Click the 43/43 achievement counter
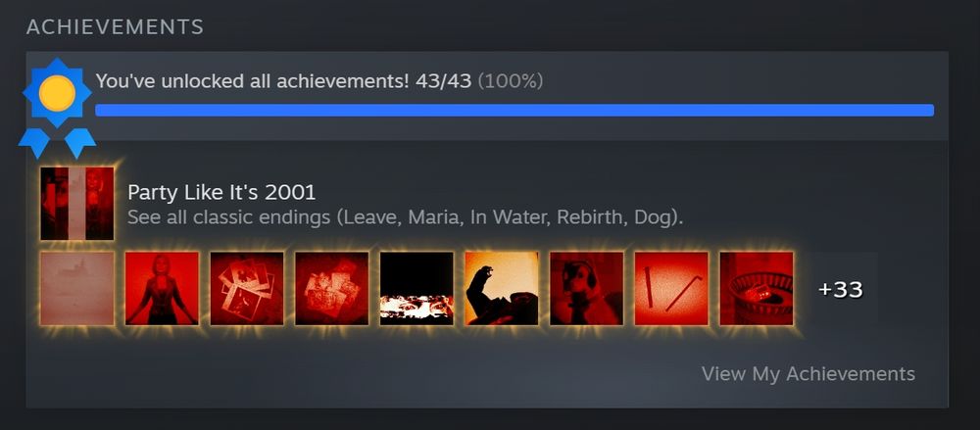 443,81
